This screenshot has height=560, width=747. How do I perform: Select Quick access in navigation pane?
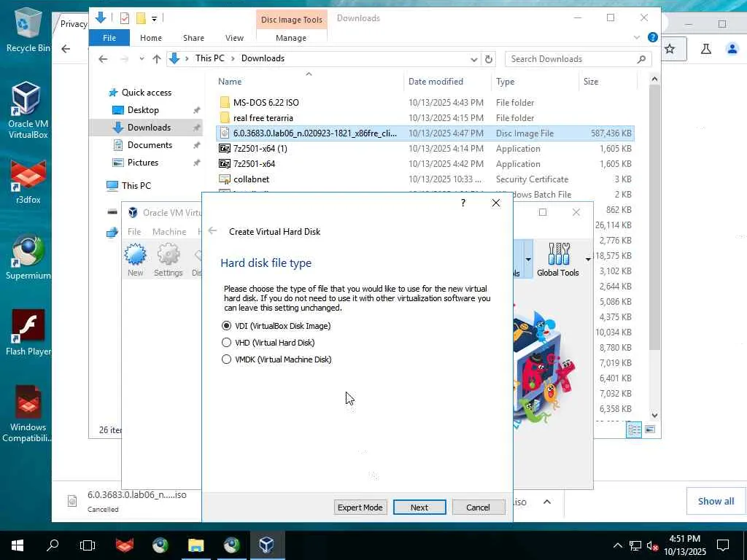(x=146, y=93)
